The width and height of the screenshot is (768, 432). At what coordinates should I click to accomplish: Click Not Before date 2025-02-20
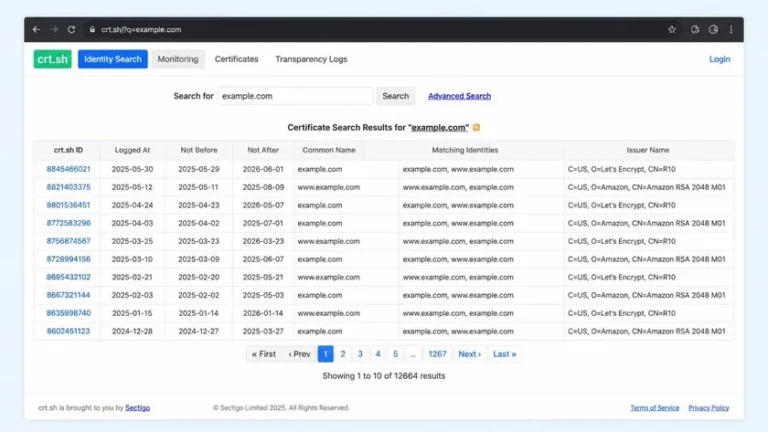[199, 277]
